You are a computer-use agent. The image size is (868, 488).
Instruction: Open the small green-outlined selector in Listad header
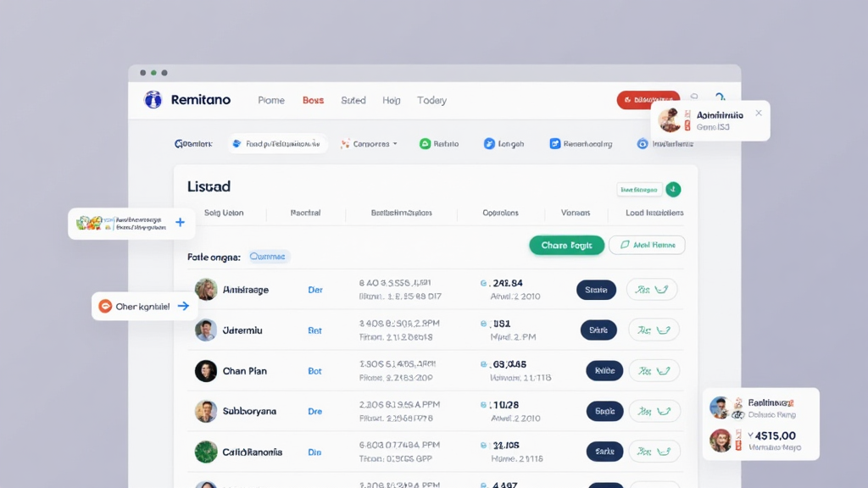(639, 190)
